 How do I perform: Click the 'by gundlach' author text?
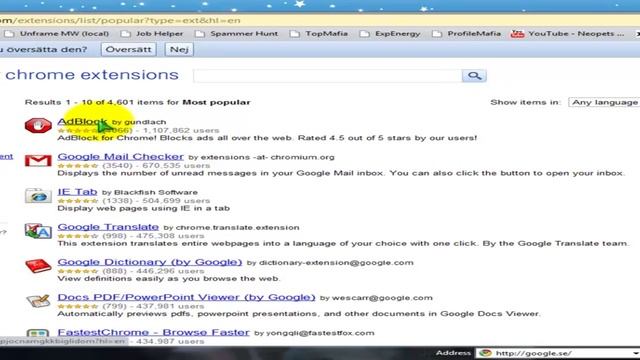(139, 122)
